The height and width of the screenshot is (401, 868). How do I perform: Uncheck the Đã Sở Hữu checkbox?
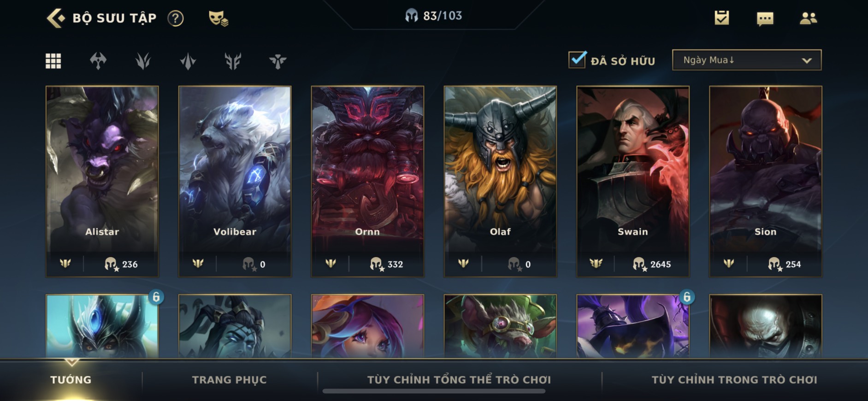point(577,59)
